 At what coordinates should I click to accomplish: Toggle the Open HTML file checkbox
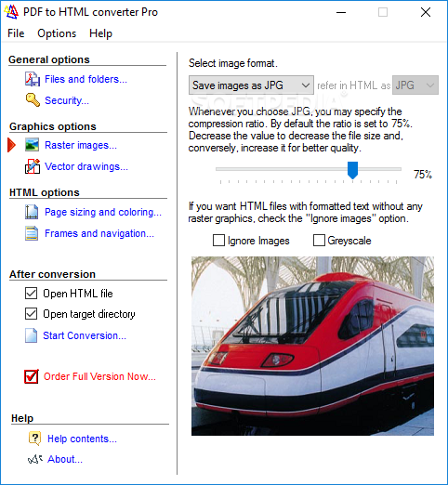(31, 294)
